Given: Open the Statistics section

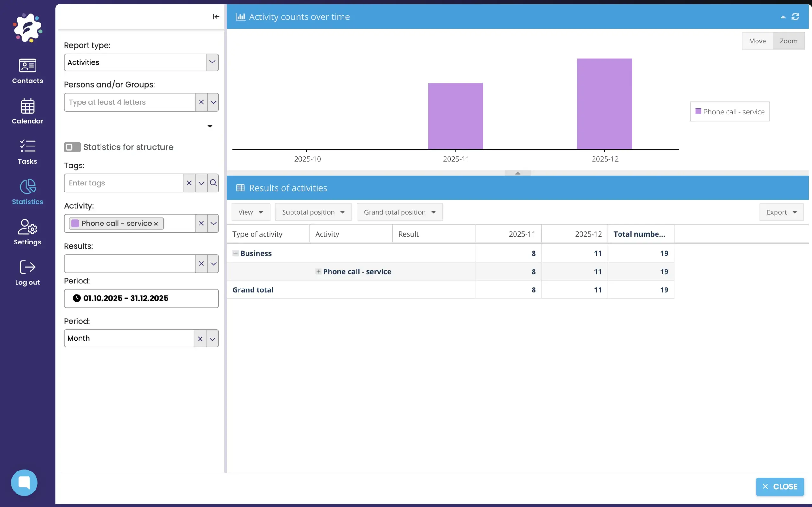Looking at the screenshot, I should pyautogui.click(x=27, y=192).
